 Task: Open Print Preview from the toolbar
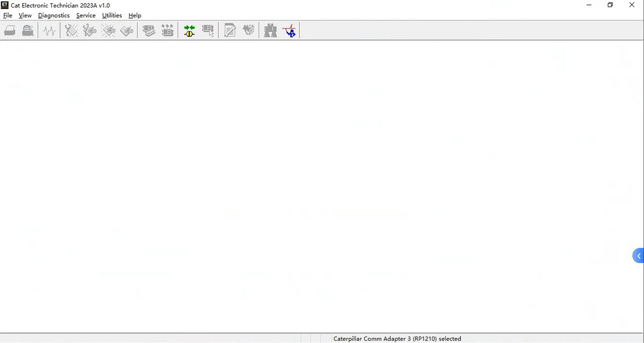point(28,31)
